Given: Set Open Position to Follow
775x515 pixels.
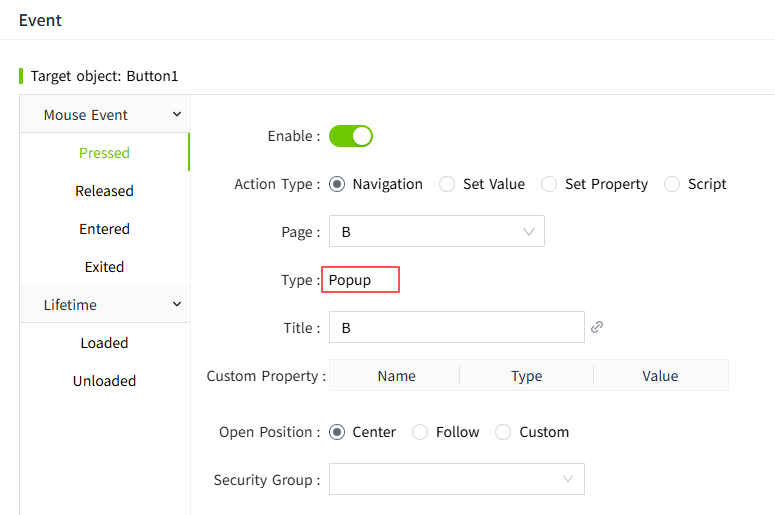Looking at the screenshot, I should point(420,432).
